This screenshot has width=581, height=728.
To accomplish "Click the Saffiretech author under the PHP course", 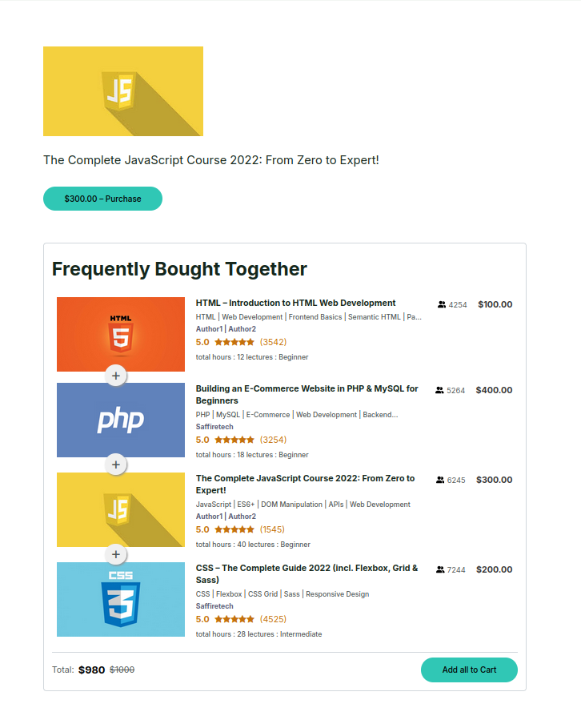I will (214, 427).
